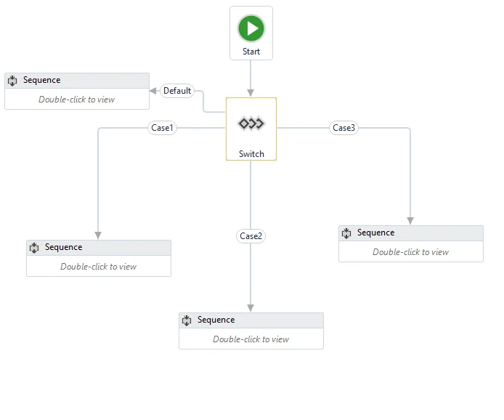Select the Case3 connector label
Screen dimensions: 504x420
click(344, 128)
